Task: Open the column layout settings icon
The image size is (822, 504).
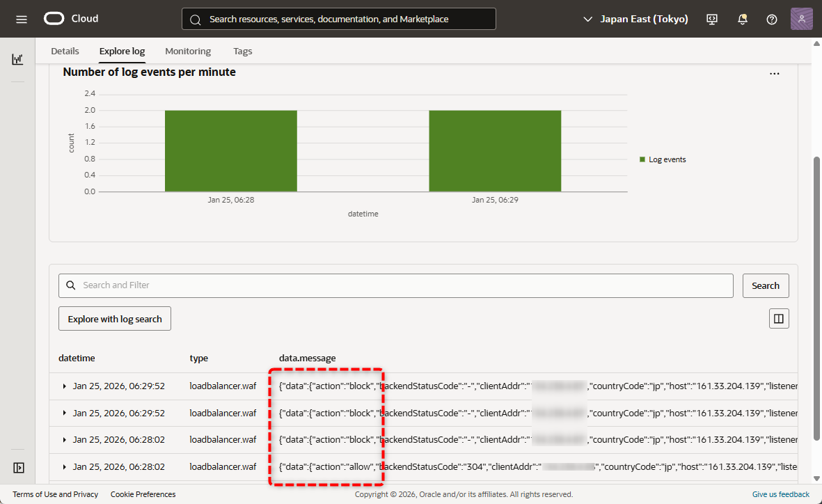Action: coord(779,319)
